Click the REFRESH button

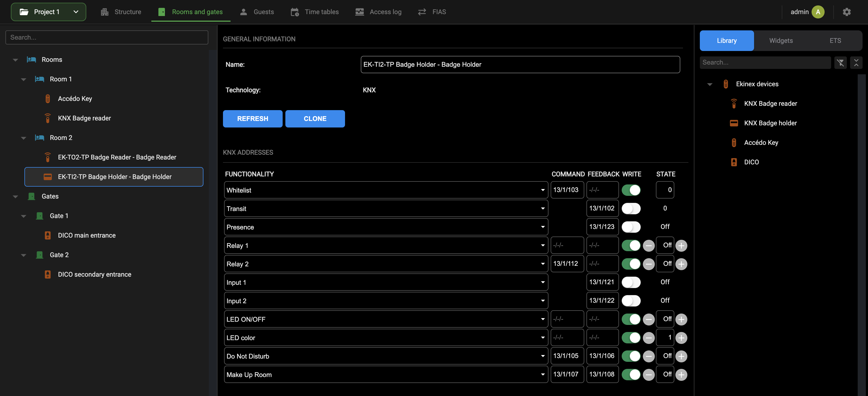tap(253, 119)
